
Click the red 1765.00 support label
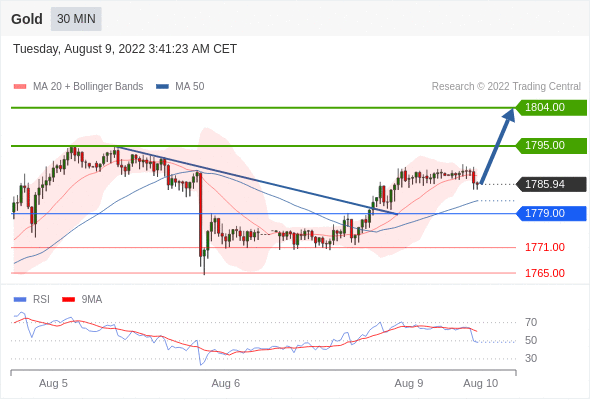pos(545,273)
